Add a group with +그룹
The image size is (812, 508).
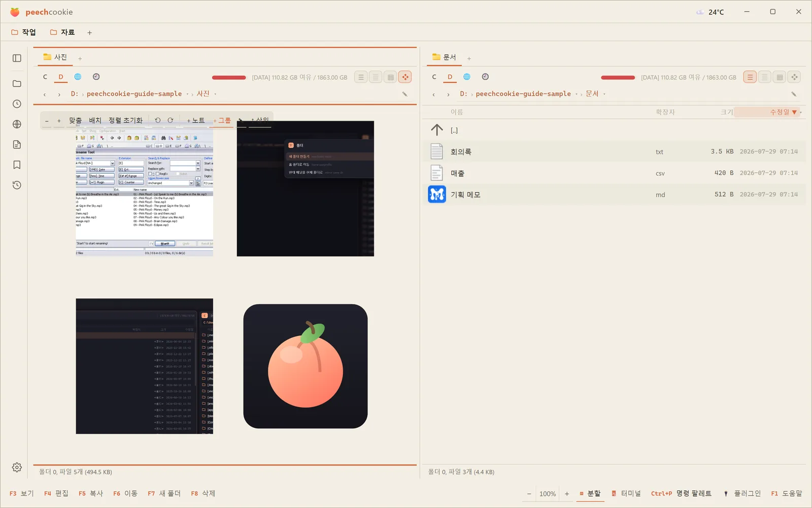(222, 120)
